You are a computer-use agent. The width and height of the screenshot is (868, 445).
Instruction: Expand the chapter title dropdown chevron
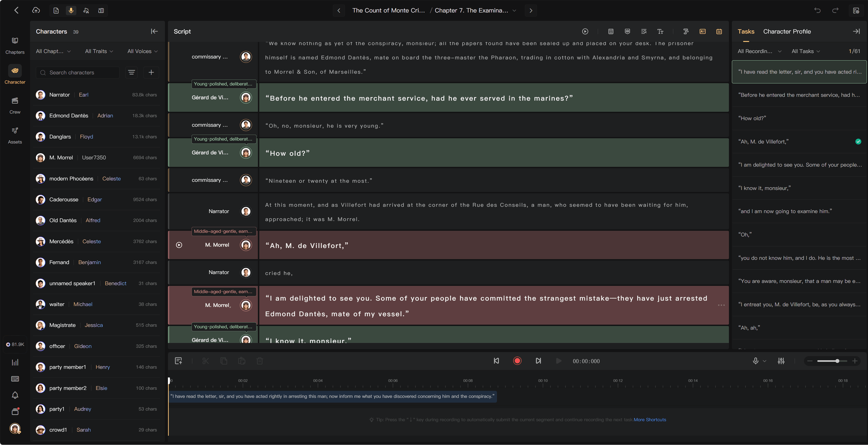pyautogui.click(x=514, y=10)
